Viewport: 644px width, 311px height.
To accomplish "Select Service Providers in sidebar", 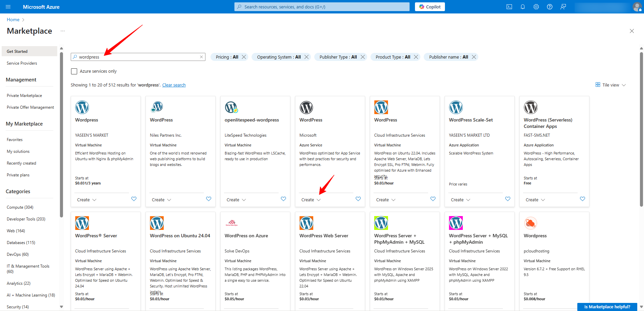I will 22,63.
